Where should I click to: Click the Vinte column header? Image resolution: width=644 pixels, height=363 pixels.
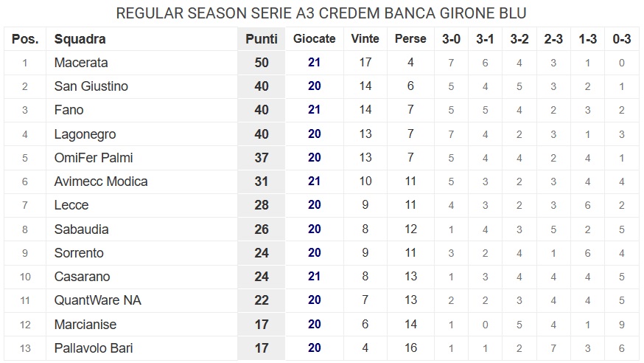click(365, 38)
